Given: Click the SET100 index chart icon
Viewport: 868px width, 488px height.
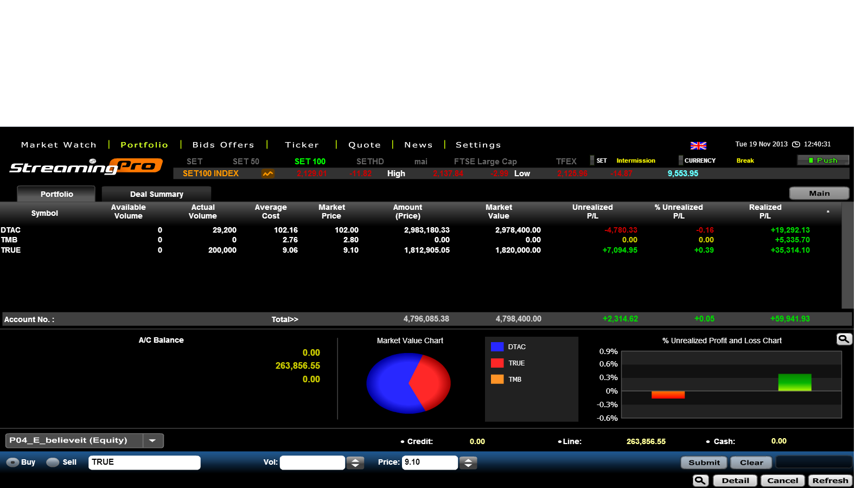Looking at the screenshot, I should (268, 174).
